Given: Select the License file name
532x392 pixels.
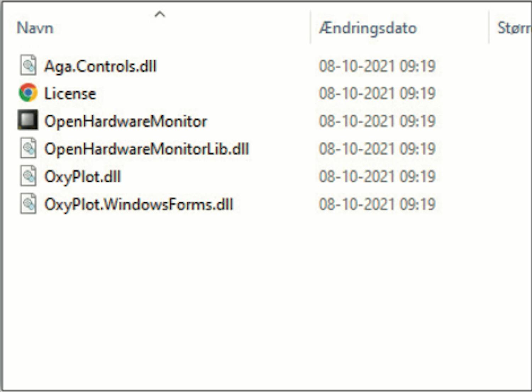Looking at the screenshot, I should pos(70,94).
